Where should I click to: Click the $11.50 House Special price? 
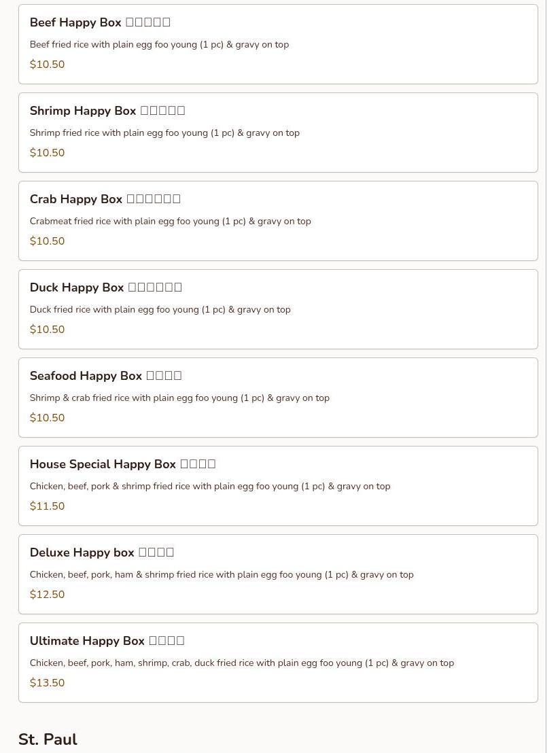click(47, 506)
